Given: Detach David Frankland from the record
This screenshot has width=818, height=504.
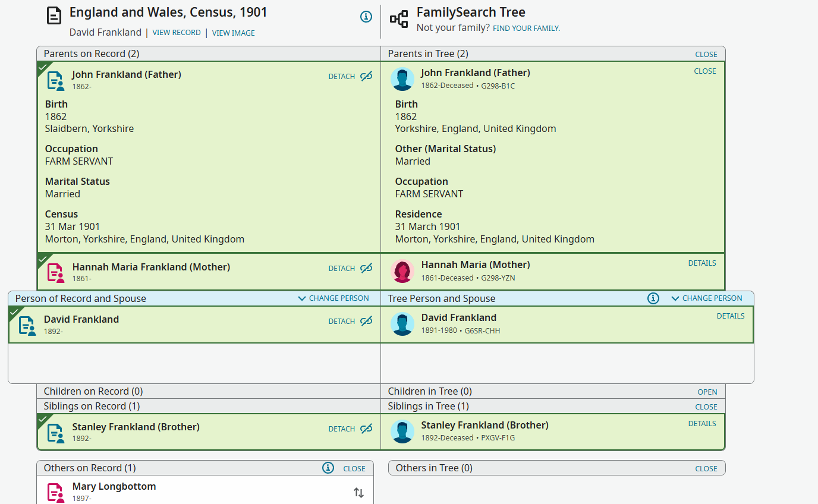Looking at the screenshot, I should click(x=342, y=322).
